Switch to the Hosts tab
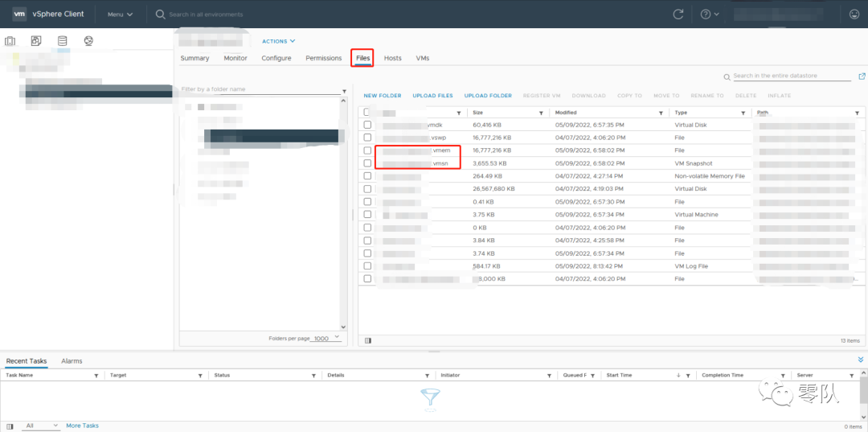This screenshot has width=868, height=432. click(x=393, y=58)
